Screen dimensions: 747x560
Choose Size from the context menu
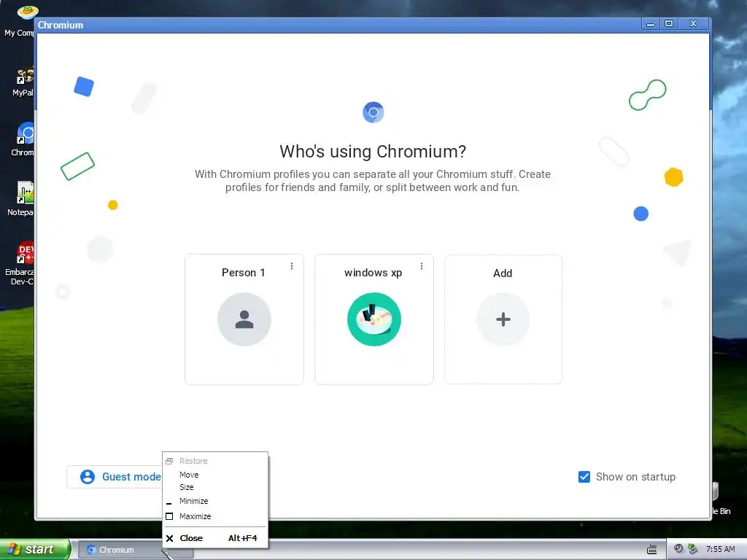pyautogui.click(x=215, y=487)
